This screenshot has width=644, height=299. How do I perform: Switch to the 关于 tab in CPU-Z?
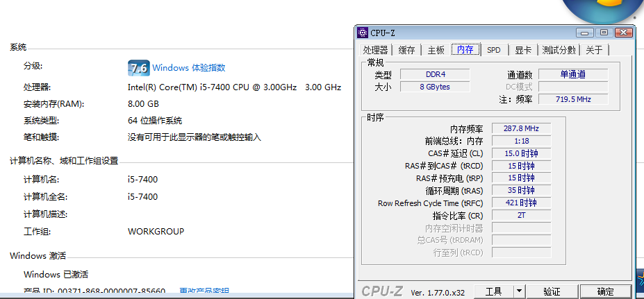(x=594, y=50)
